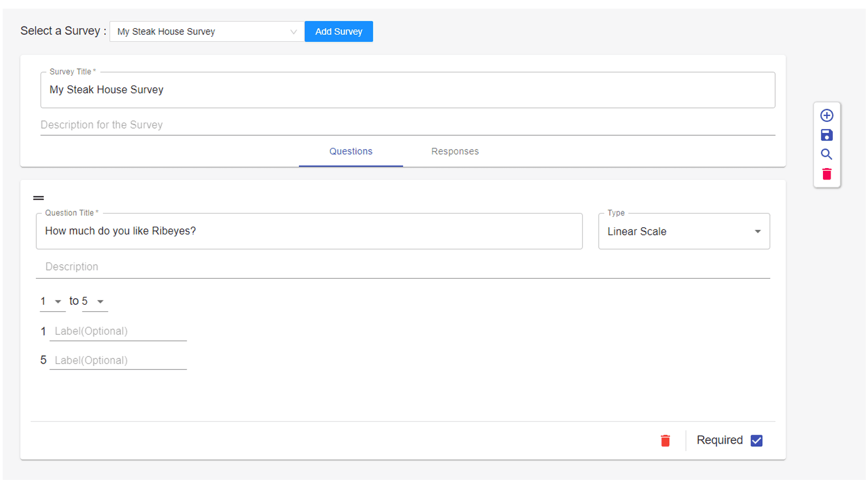
Task: Select the Questions tab
Action: (x=350, y=151)
